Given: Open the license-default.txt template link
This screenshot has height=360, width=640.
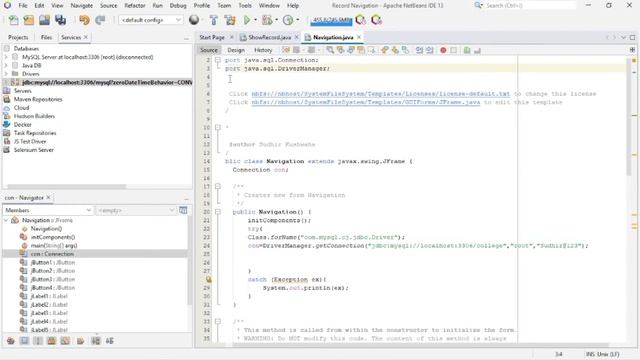Looking at the screenshot, I should click(x=380, y=94).
